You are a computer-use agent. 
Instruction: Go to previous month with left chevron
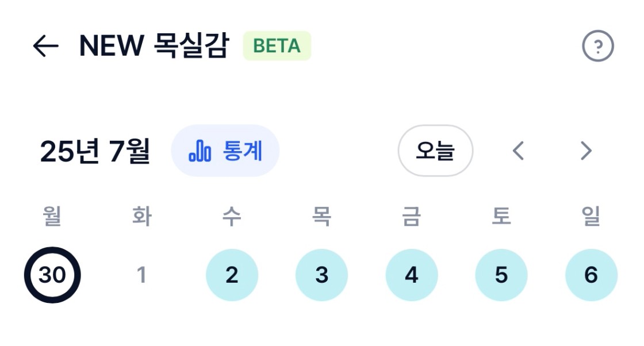(x=518, y=151)
